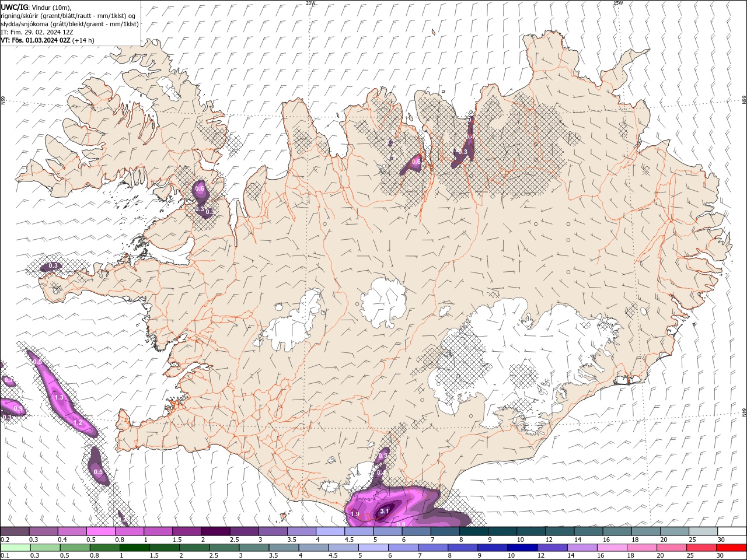Screen dimensions: 747x560
Task: Click the 64N latitude label at right edge
Action: point(744,412)
